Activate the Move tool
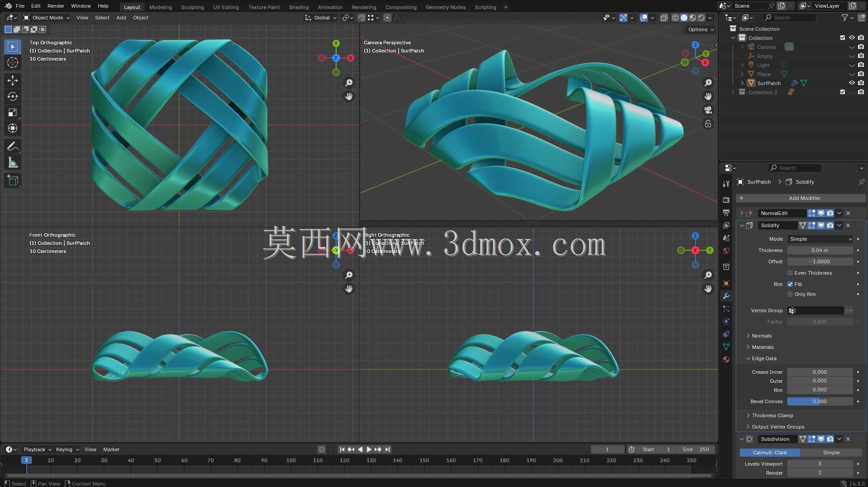This screenshot has width=868, height=487. click(x=13, y=81)
